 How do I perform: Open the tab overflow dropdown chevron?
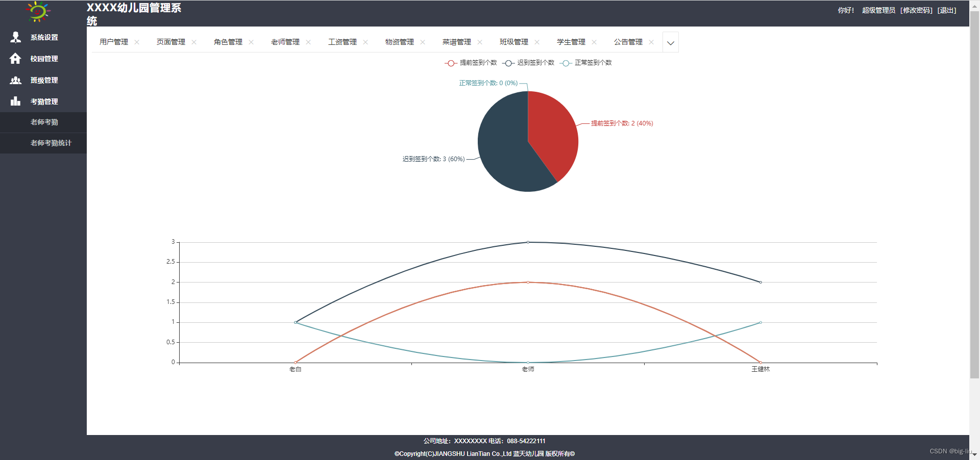tap(671, 42)
